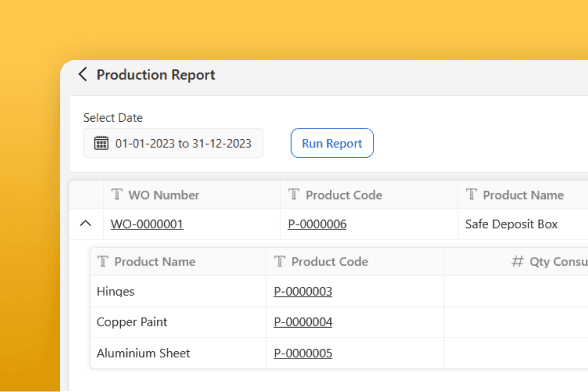Go back using the arrow beside Production Report
This screenshot has height=392, width=588.
83,74
